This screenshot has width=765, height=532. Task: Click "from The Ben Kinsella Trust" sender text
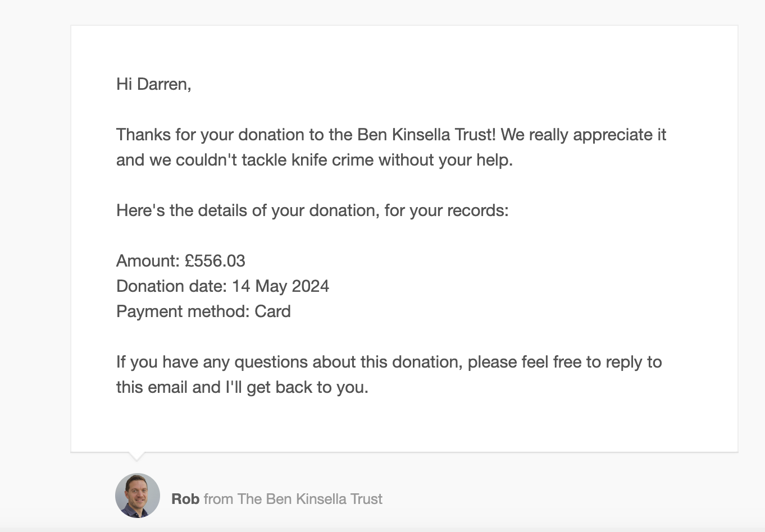pyautogui.click(x=293, y=499)
